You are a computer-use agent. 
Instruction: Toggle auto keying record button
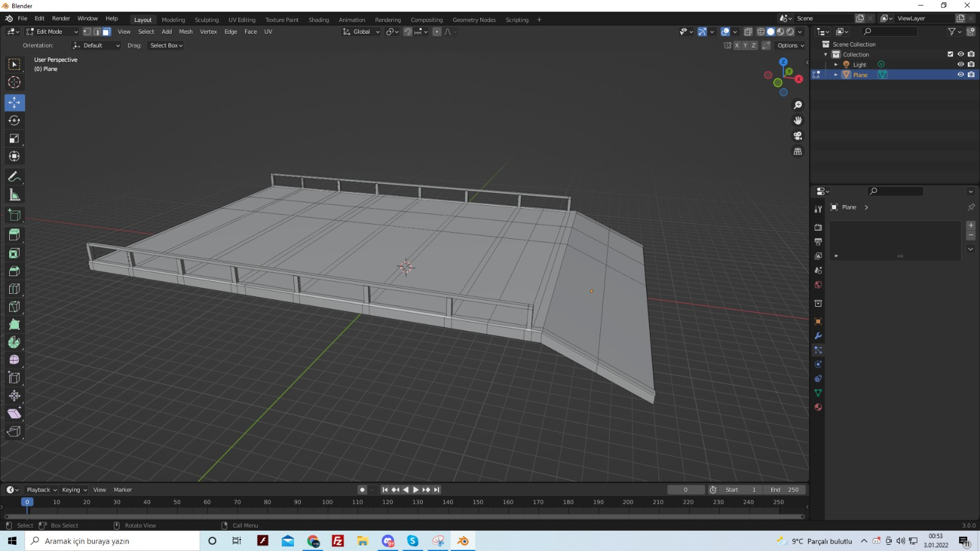(362, 490)
